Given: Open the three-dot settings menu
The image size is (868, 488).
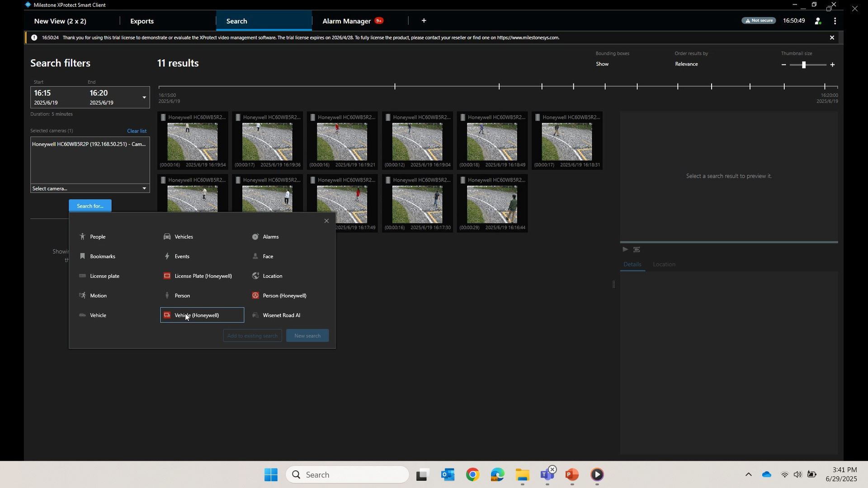Looking at the screenshot, I should [835, 21].
